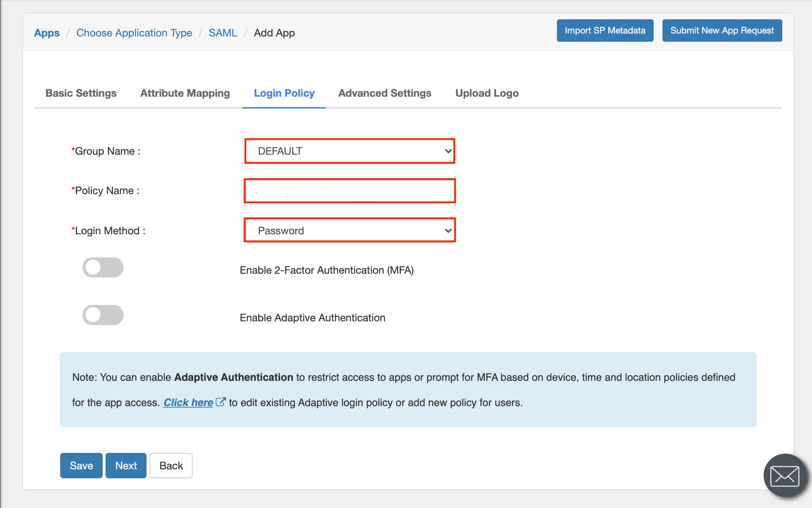
Task: Go to the SAML breadcrumb link
Action: (x=223, y=33)
